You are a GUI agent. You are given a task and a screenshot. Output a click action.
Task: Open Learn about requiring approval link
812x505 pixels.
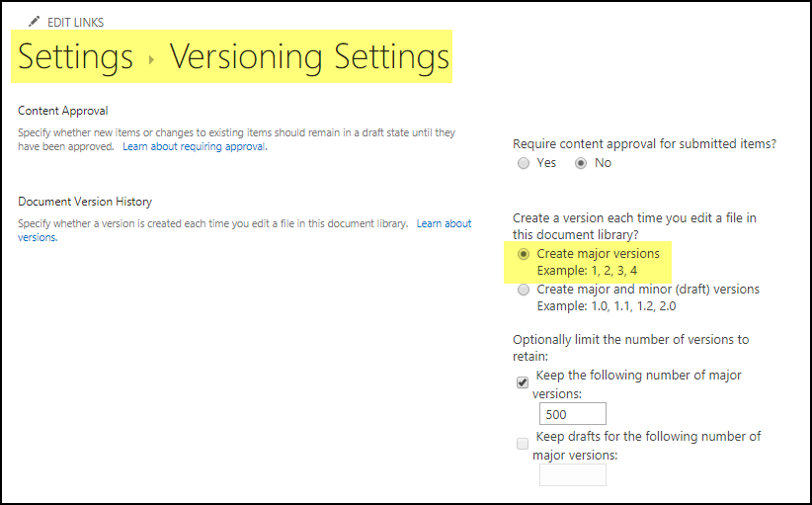pyautogui.click(x=194, y=147)
